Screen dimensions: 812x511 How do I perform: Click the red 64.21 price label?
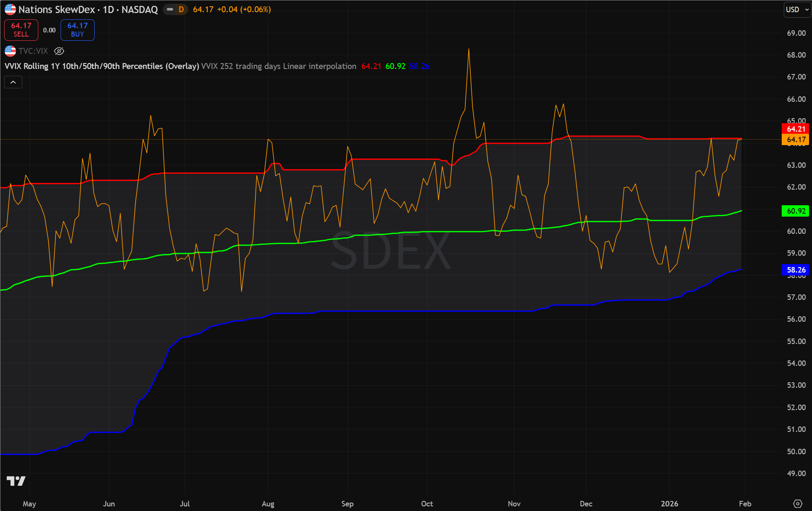pyautogui.click(x=796, y=129)
